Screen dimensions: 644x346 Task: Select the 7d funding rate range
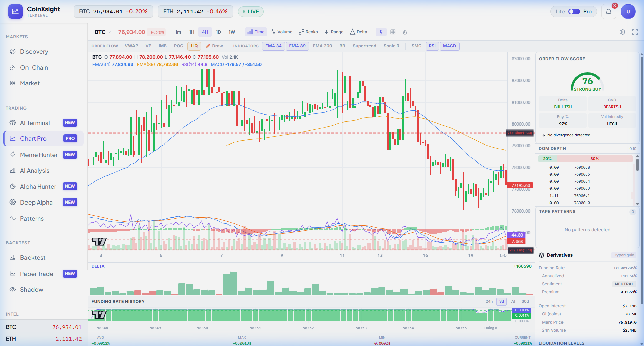coord(513,301)
